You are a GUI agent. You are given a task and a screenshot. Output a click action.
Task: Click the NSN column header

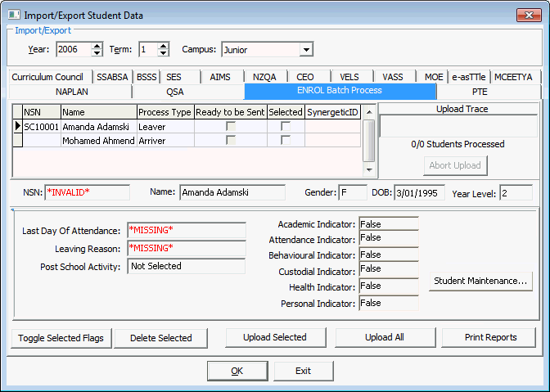point(42,112)
